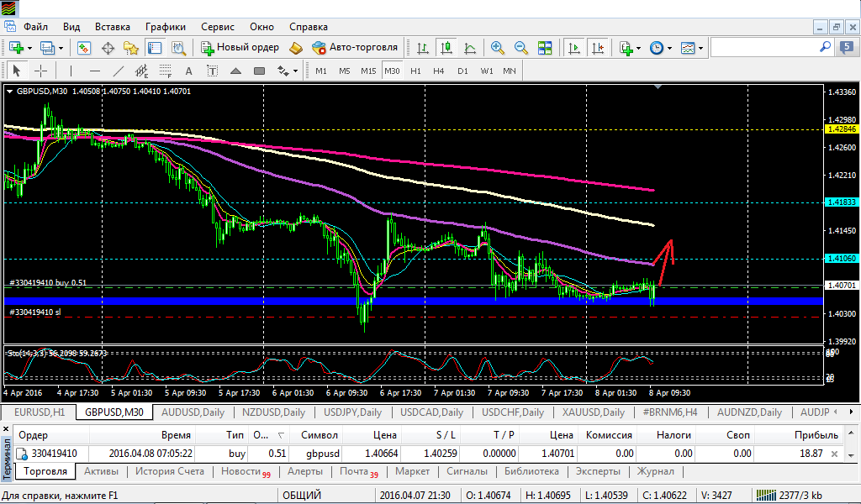Select the H4 timeframe button
The height and width of the screenshot is (504, 861).
point(438,71)
